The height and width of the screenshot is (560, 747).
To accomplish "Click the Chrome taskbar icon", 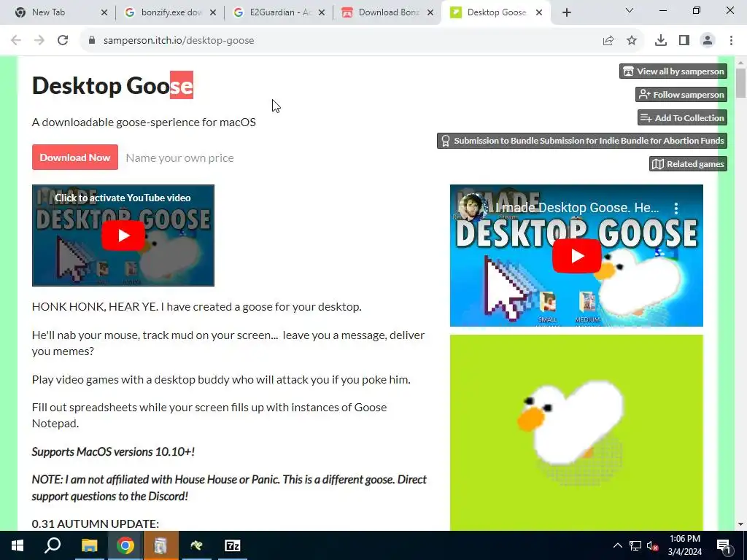I will tap(125, 545).
